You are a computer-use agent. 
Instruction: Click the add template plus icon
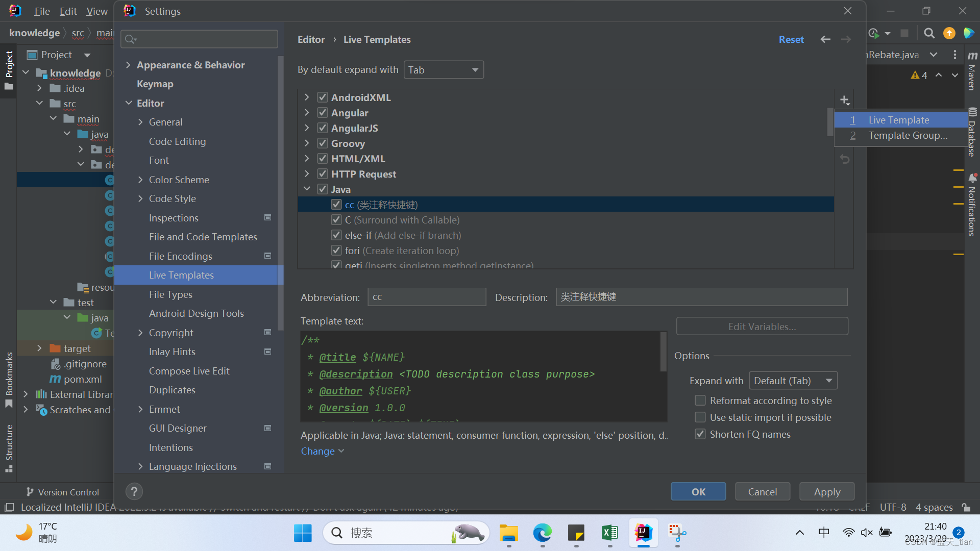pos(845,100)
